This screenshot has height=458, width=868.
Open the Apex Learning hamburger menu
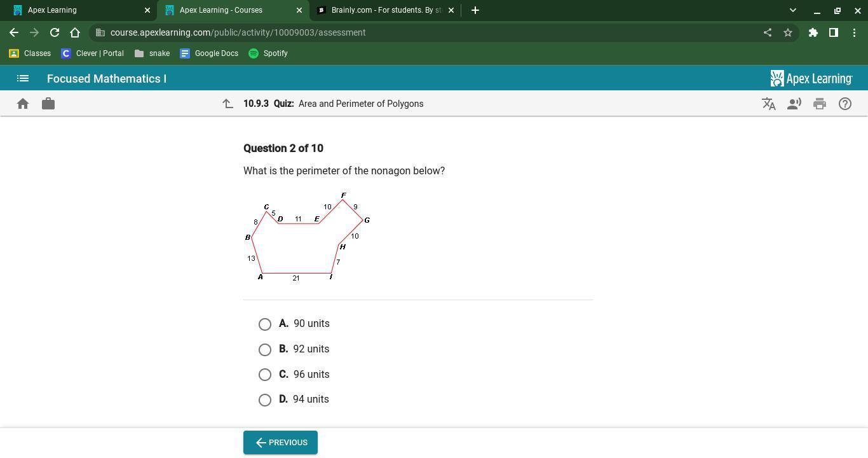pyautogui.click(x=23, y=79)
